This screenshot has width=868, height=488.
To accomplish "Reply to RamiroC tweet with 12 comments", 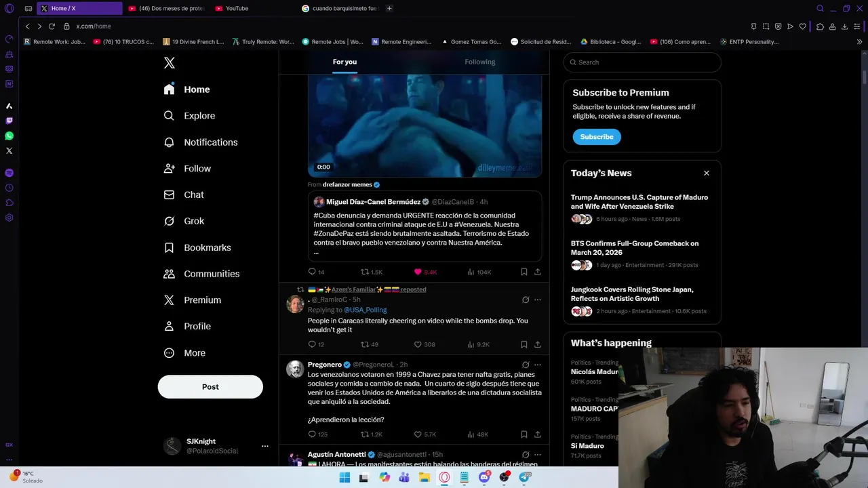I will tap(312, 344).
